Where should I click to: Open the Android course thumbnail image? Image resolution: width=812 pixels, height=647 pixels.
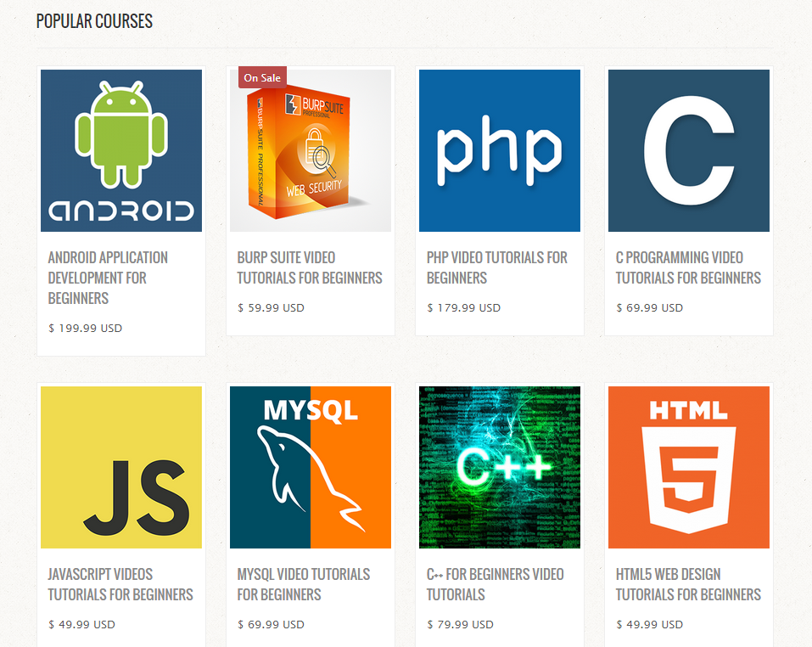pos(121,151)
